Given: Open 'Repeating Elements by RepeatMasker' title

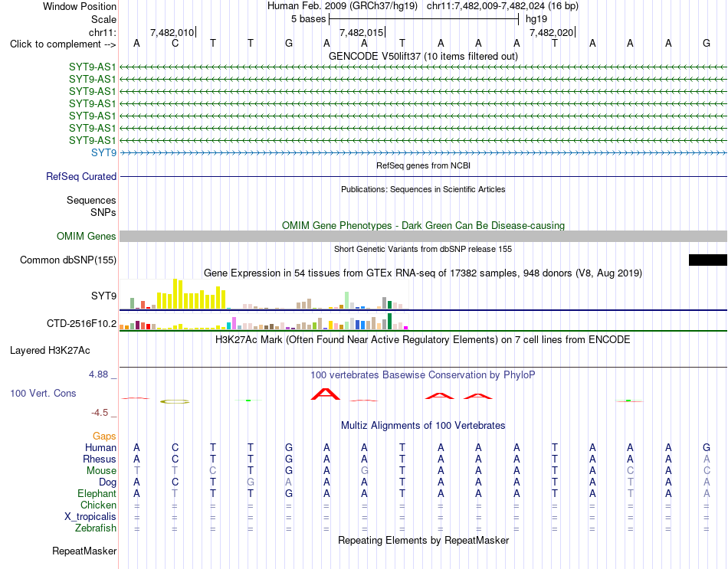Looking at the screenshot, I should 423,540.
